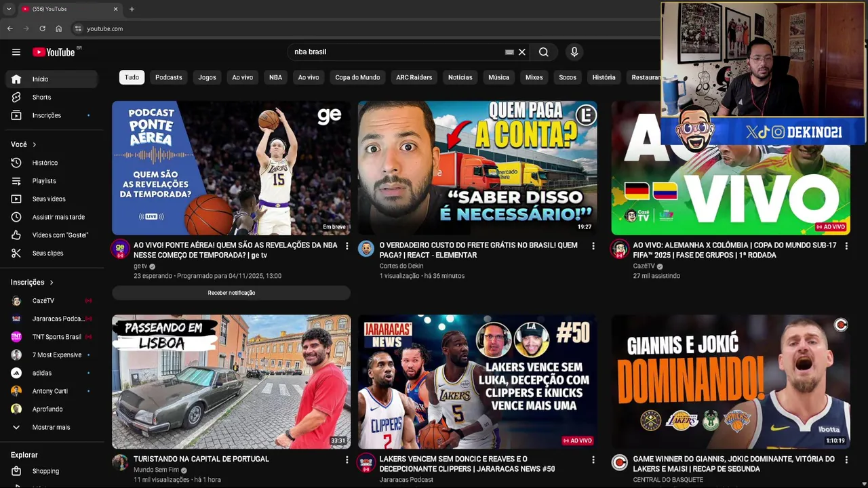Reload the page

click(42, 28)
